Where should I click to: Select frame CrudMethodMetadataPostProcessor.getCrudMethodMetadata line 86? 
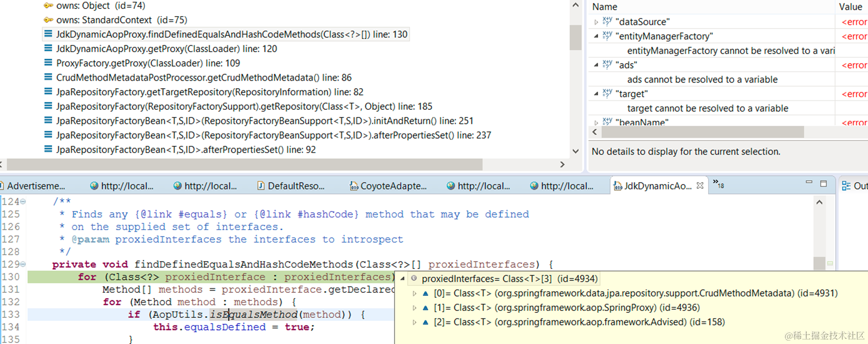coord(204,78)
